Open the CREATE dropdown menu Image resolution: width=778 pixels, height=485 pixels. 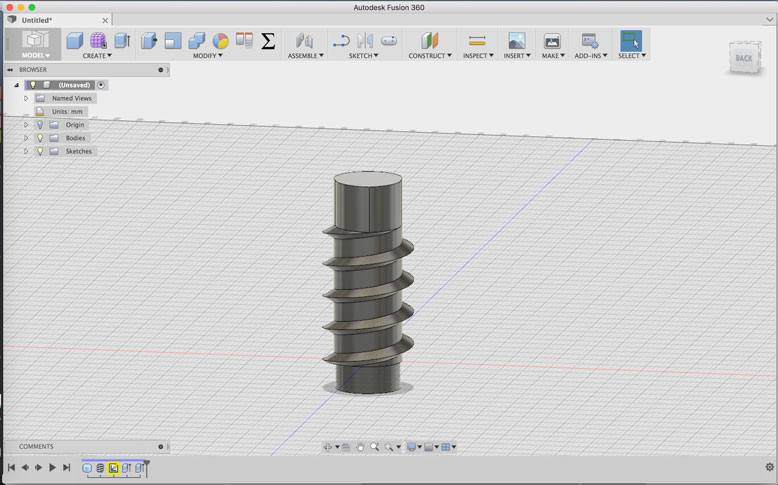coord(97,56)
